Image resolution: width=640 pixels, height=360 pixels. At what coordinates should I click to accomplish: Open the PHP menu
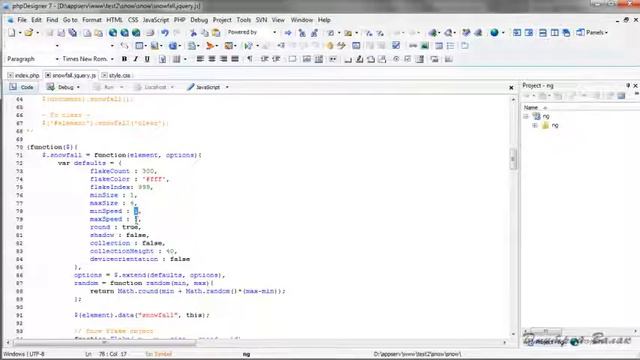click(180, 20)
